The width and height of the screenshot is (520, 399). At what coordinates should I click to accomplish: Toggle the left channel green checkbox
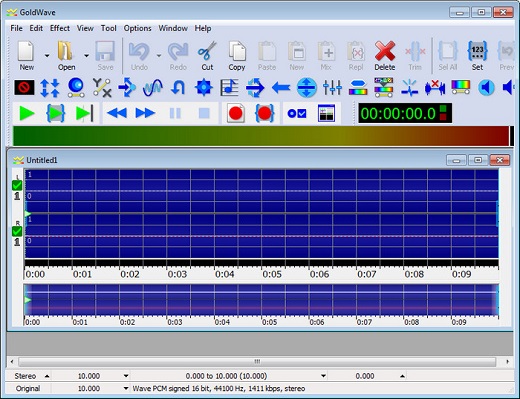tap(17, 185)
